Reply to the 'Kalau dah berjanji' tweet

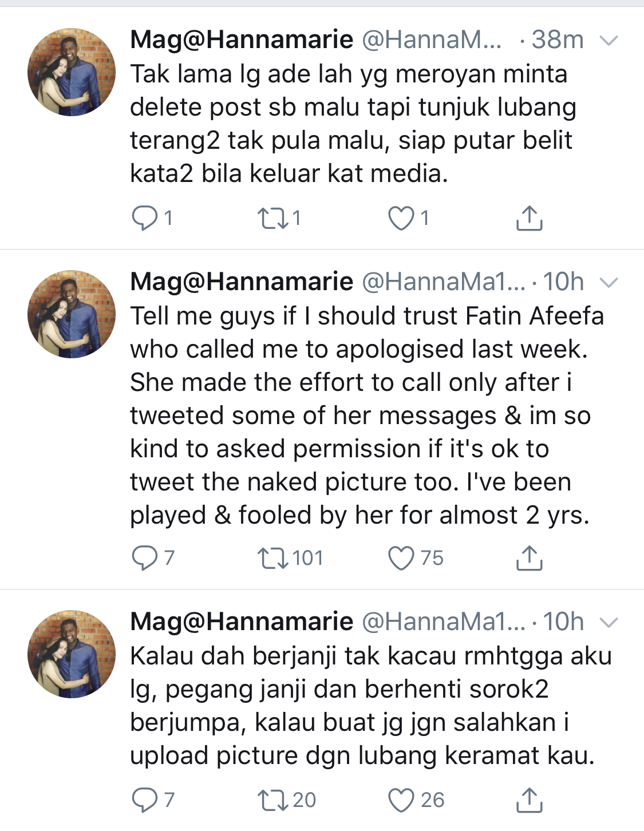(x=144, y=800)
